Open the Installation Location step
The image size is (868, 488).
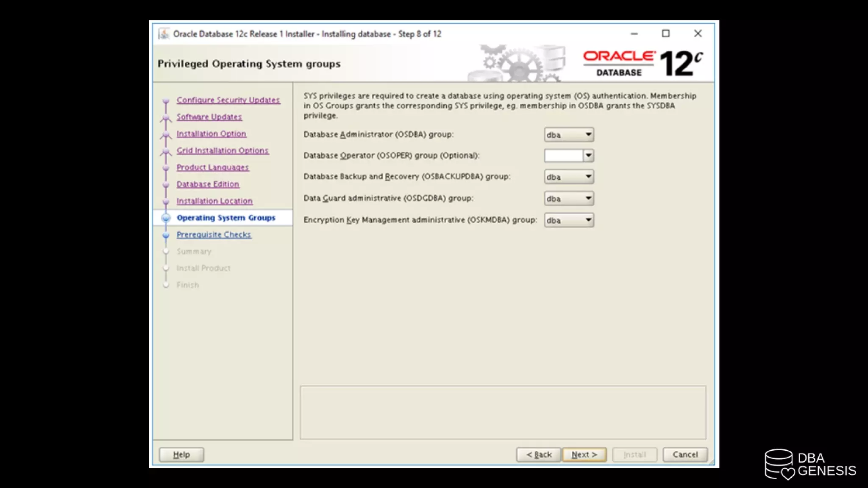click(x=214, y=201)
